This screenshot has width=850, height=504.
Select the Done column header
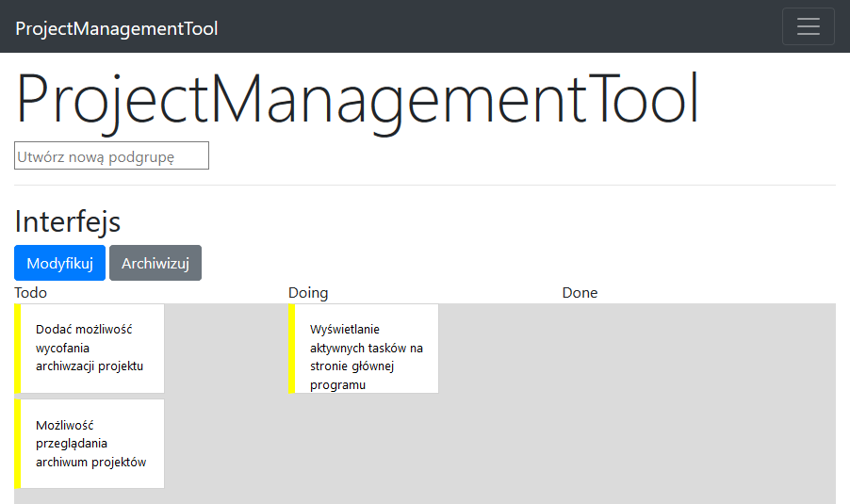(x=580, y=293)
